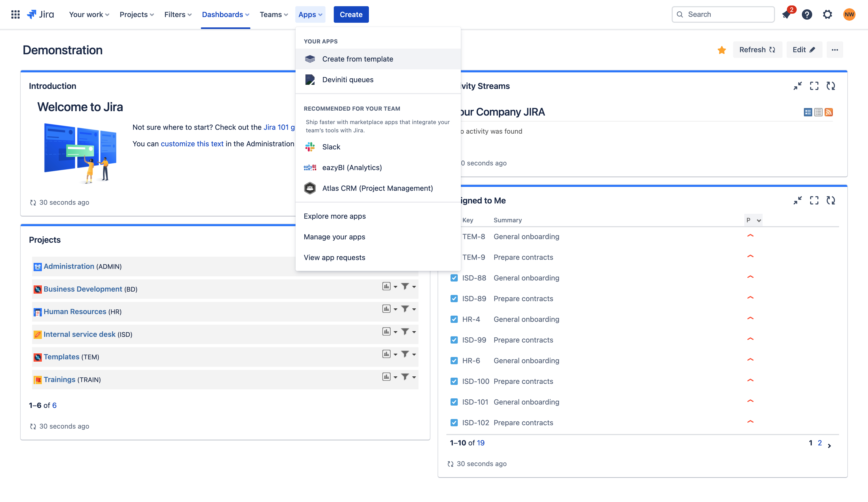Toggle the checkbox for ISD-88
868x502 pixels.
point(454,278)
